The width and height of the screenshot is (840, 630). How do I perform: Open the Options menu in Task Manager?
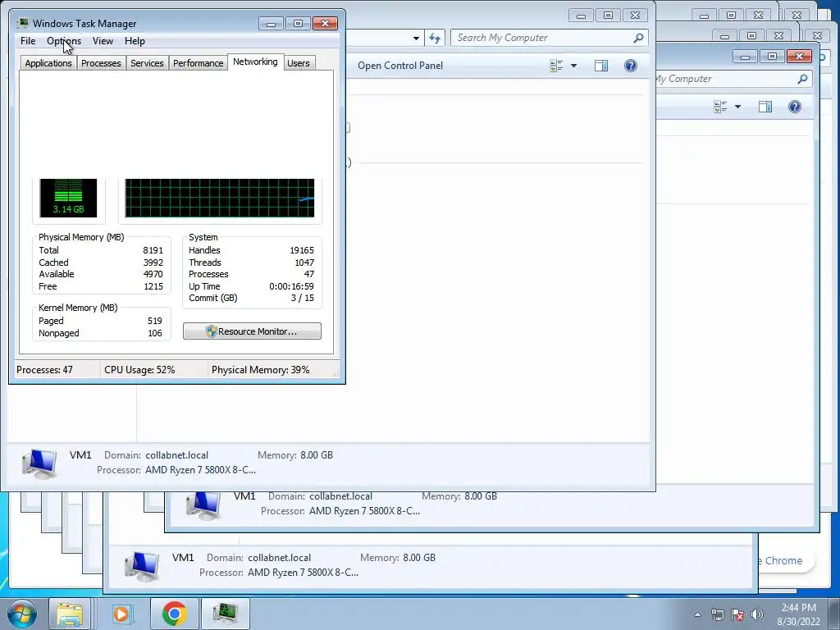(x=64, y=41)
